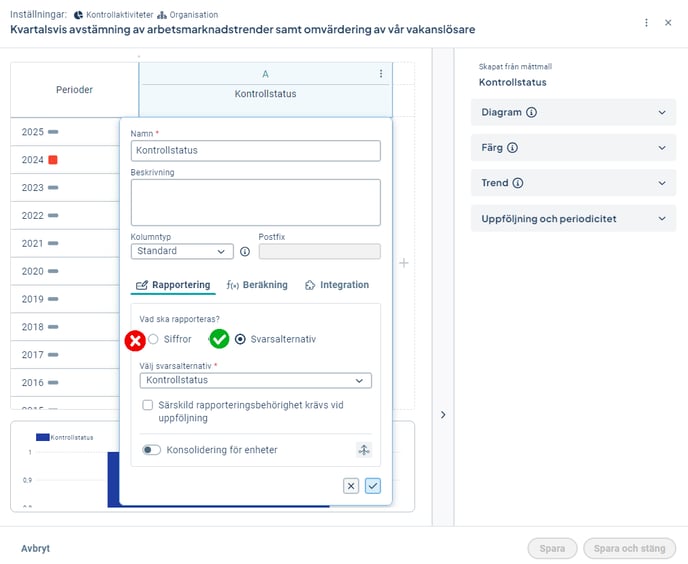Select the Siffror radio button

click(x=153, y=339)
